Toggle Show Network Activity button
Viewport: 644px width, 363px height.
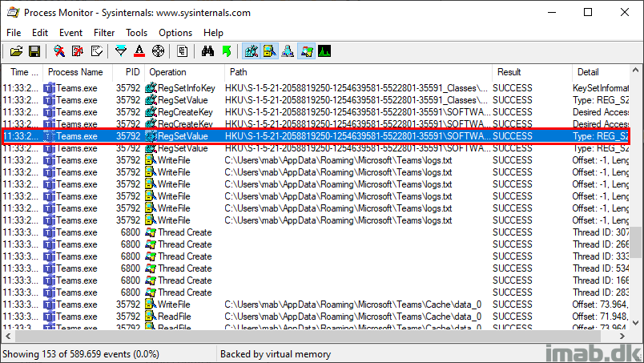click(288, 51)
